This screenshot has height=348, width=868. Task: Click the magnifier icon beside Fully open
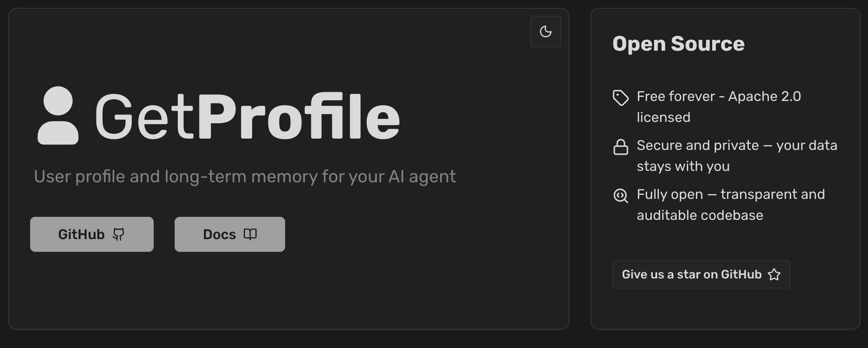tap(620, 195)
